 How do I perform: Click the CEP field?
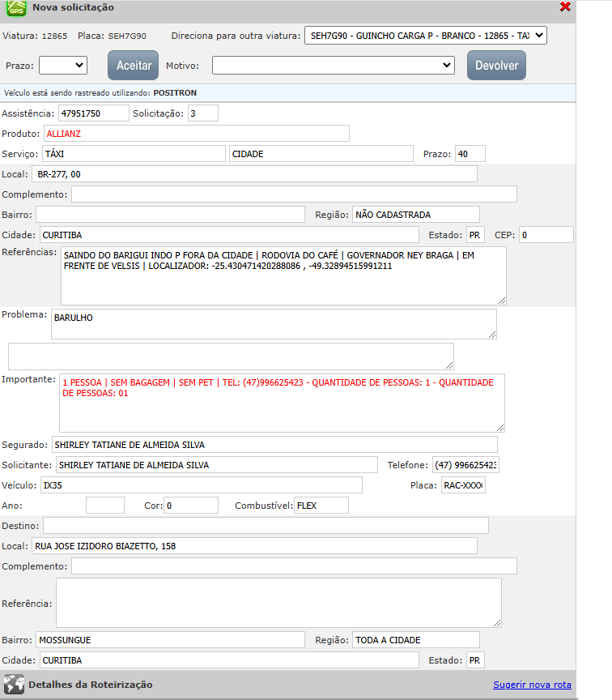point(546,235)
